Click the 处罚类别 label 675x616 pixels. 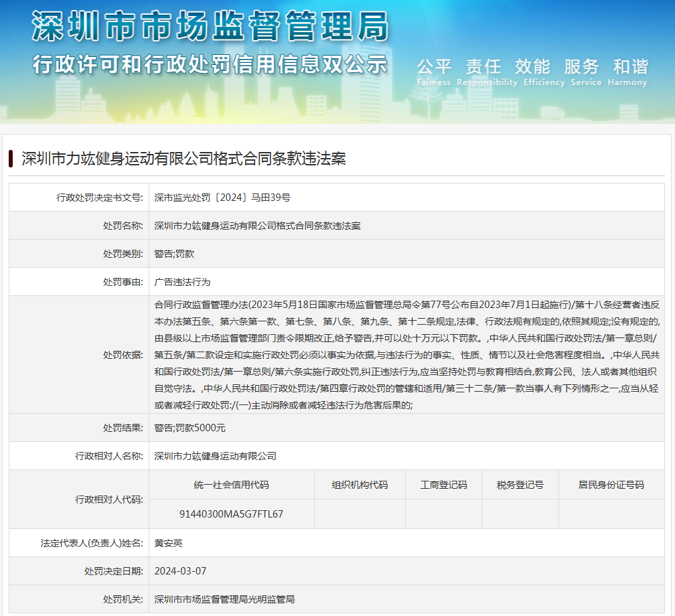123,254
